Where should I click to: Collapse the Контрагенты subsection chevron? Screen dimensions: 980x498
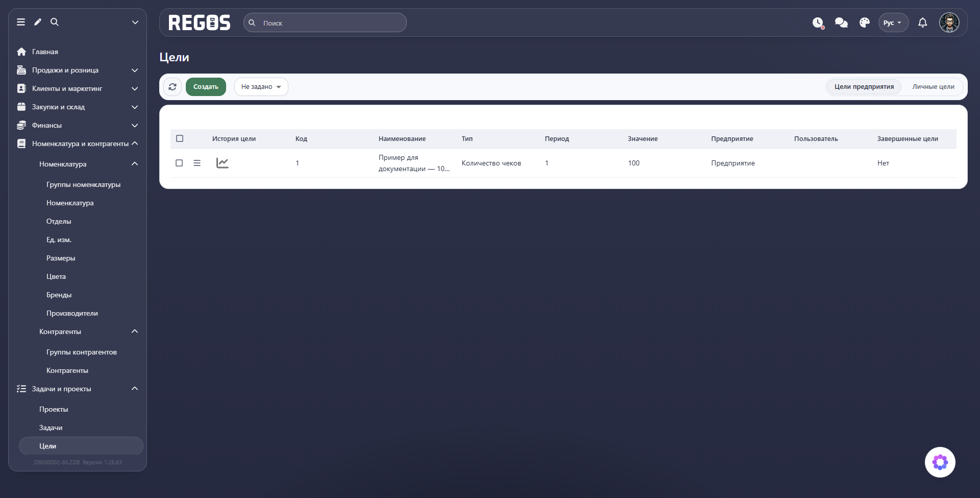tap(135, 331)
